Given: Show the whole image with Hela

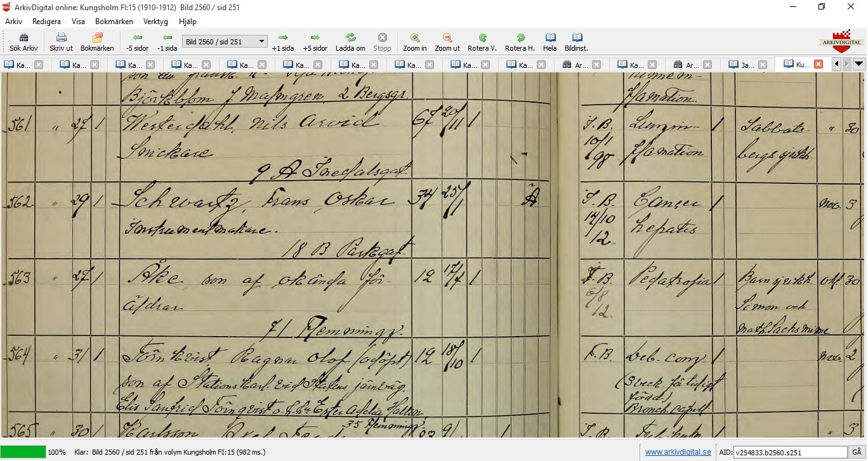Looking at the screenshot, I should click(x=550, y=42).
